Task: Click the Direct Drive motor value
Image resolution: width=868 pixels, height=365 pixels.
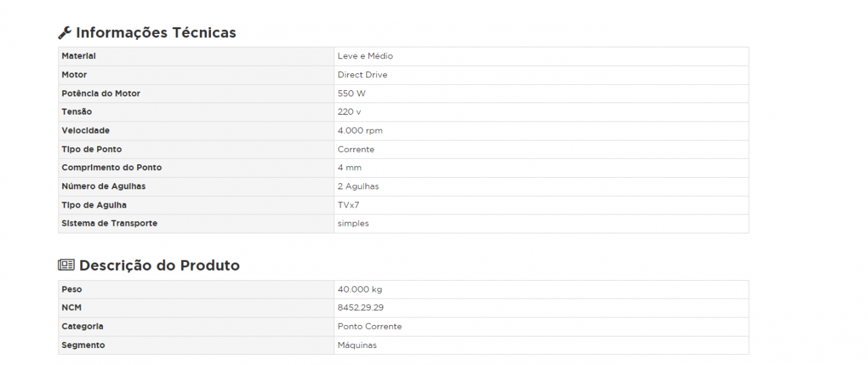Action: (x=362, y=75)
